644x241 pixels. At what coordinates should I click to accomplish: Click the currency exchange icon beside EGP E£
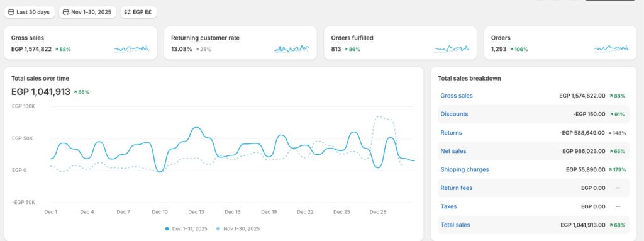point(127,13)
